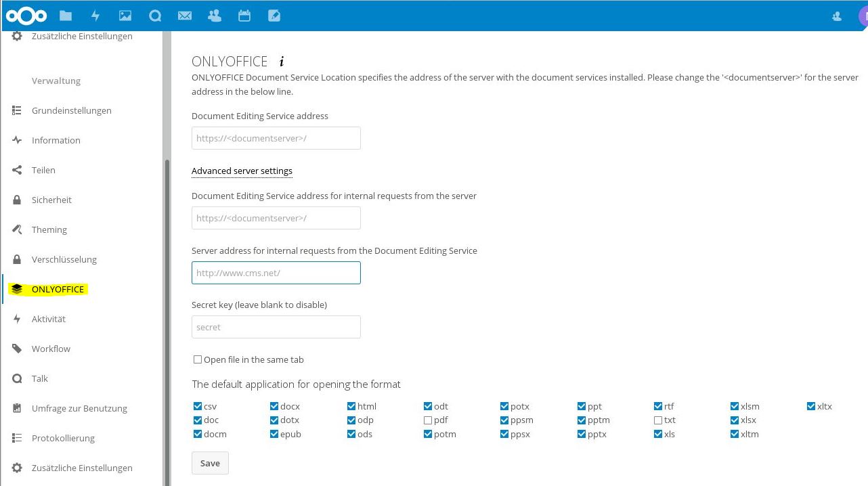Click the pulse icon for Information
Screen dimensions: 868x486
click(17, 140)
